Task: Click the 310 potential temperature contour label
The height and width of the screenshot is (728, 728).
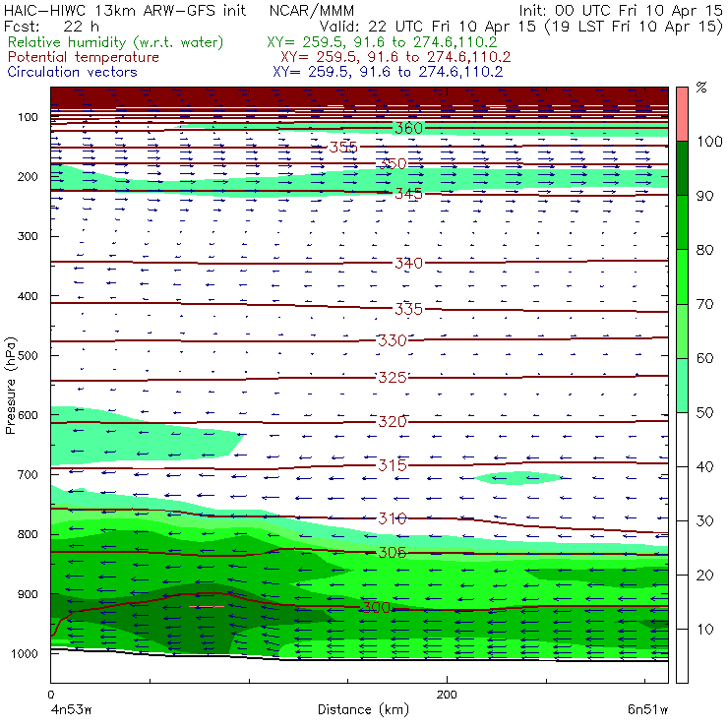Action: coord(393,518)
